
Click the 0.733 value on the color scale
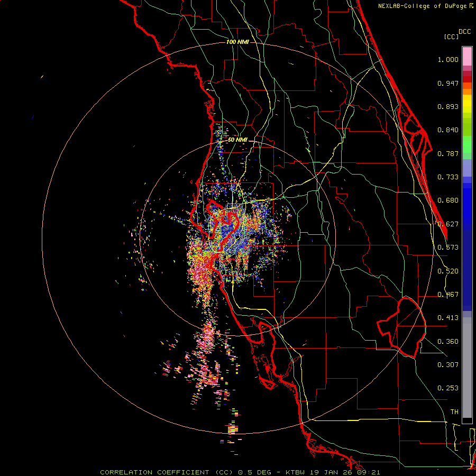pyautogui.click(x=448, y=177)
